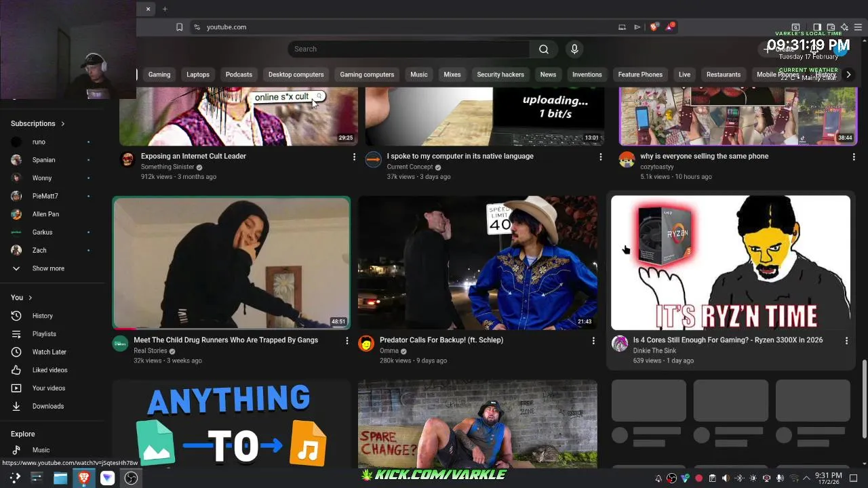This screenshot has height=488, width=868.
Task: Open Your videos in sidebar
Action: point(48,388)
